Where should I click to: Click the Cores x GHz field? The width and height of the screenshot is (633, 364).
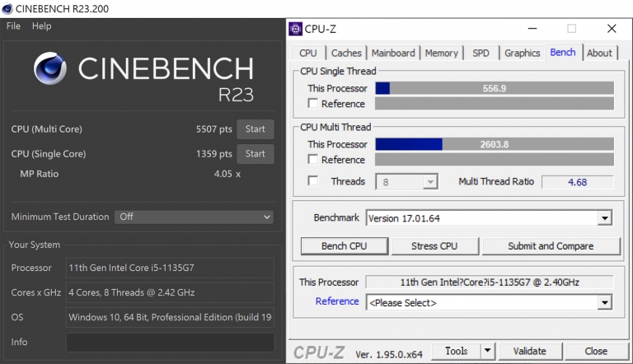tap(170, 292)
